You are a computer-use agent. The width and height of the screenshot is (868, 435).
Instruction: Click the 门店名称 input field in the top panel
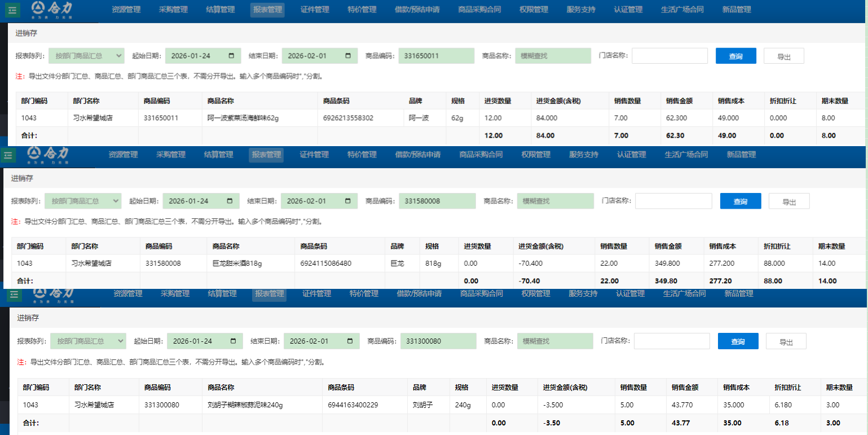point(669,56)
